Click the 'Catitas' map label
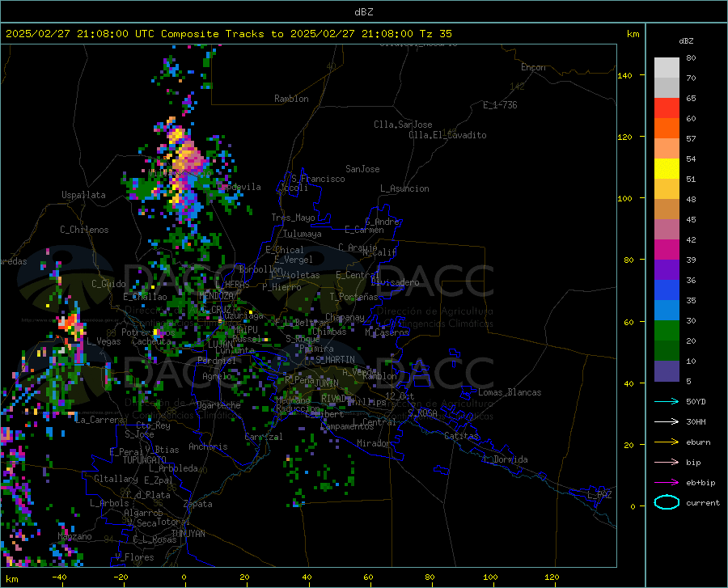Screen dimensions: 728x588 coord(462,436)
